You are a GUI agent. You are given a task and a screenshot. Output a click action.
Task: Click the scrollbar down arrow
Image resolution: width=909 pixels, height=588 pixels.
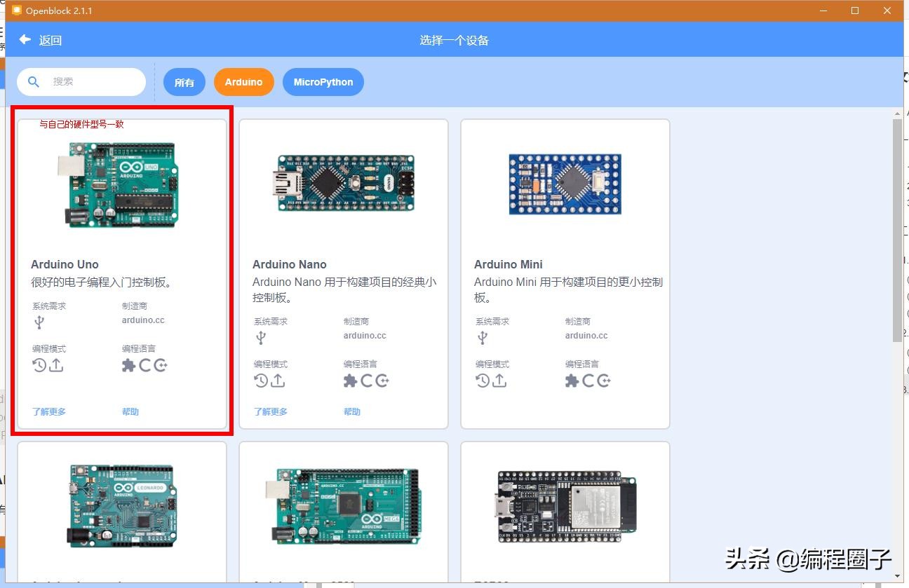897,577
